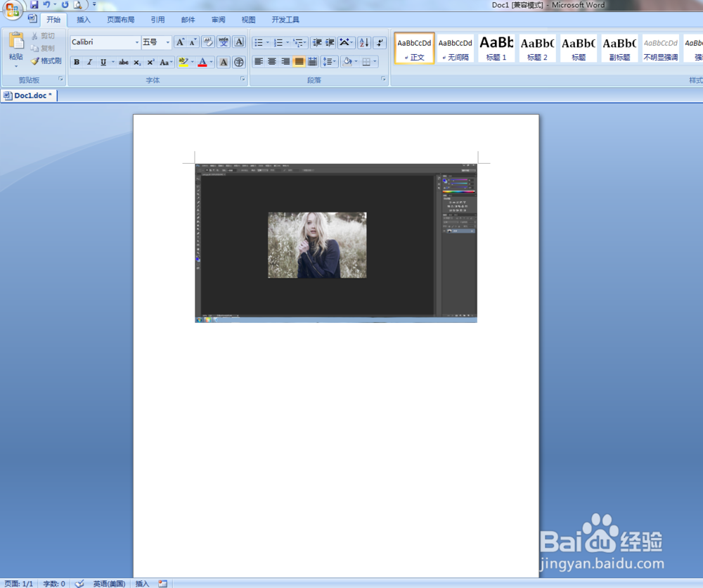Align text left

[259, 62]
